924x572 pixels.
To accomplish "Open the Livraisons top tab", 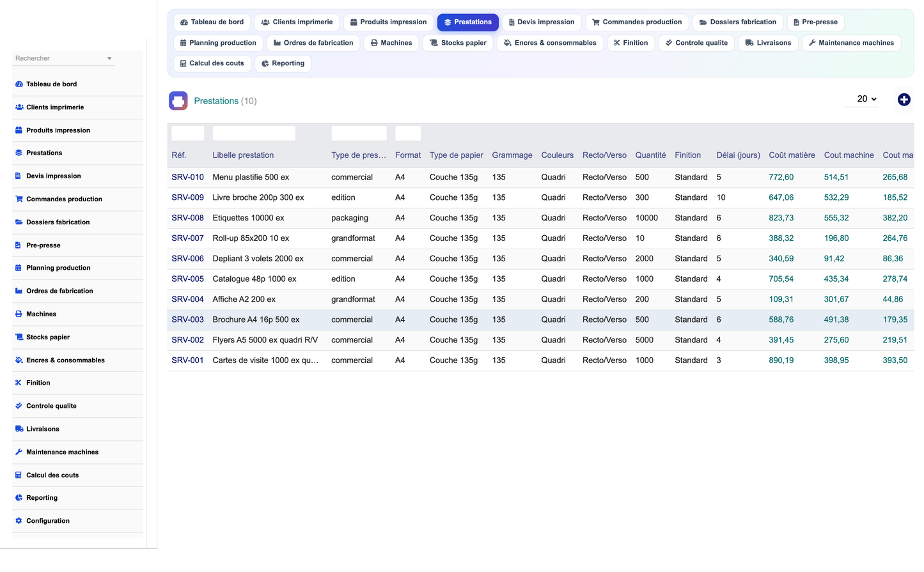I will [768, 43].
